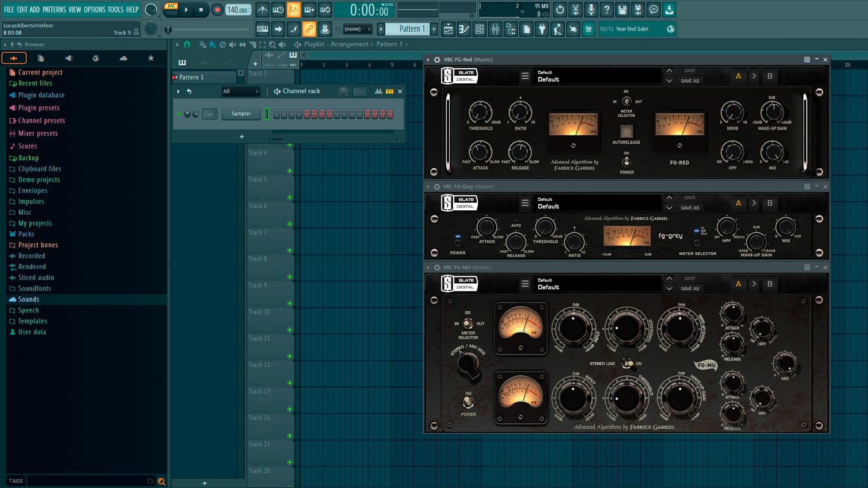Select the zoom tool in Playlist toolbar
Screen dimensions: 868x488
(x=273, y=44)
